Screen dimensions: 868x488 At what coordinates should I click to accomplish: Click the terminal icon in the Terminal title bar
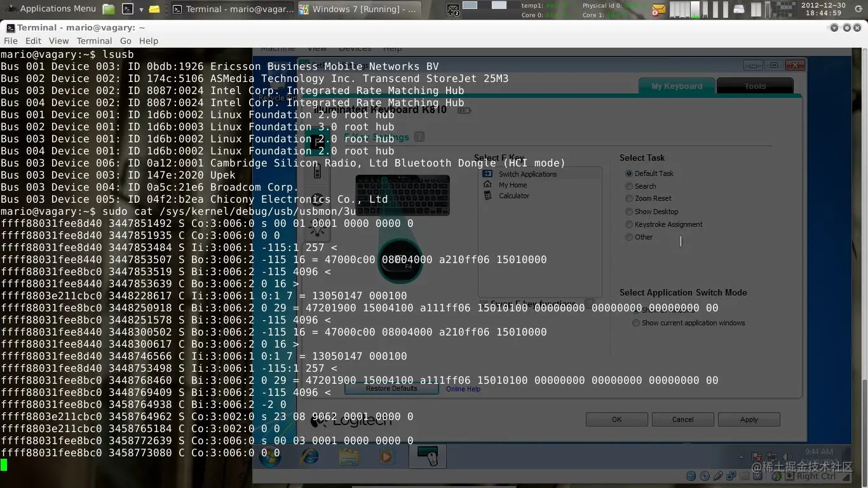(x=10, y=28)
